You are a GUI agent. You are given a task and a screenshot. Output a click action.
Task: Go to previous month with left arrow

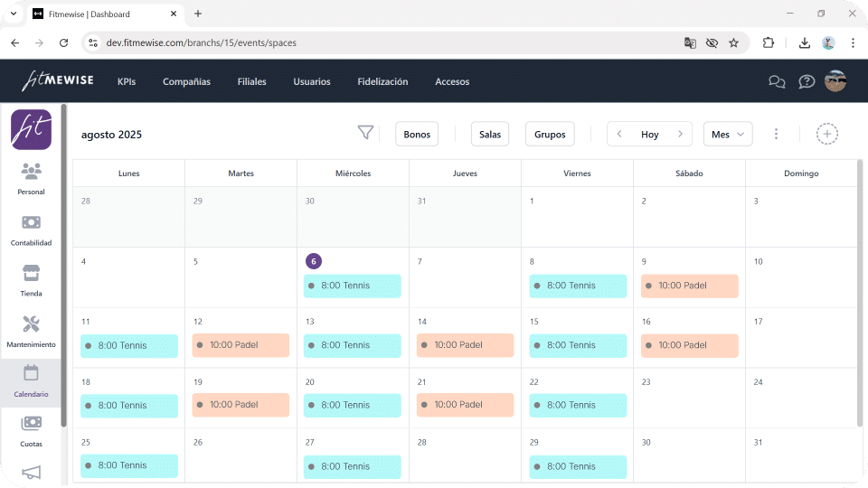[619, 134]
